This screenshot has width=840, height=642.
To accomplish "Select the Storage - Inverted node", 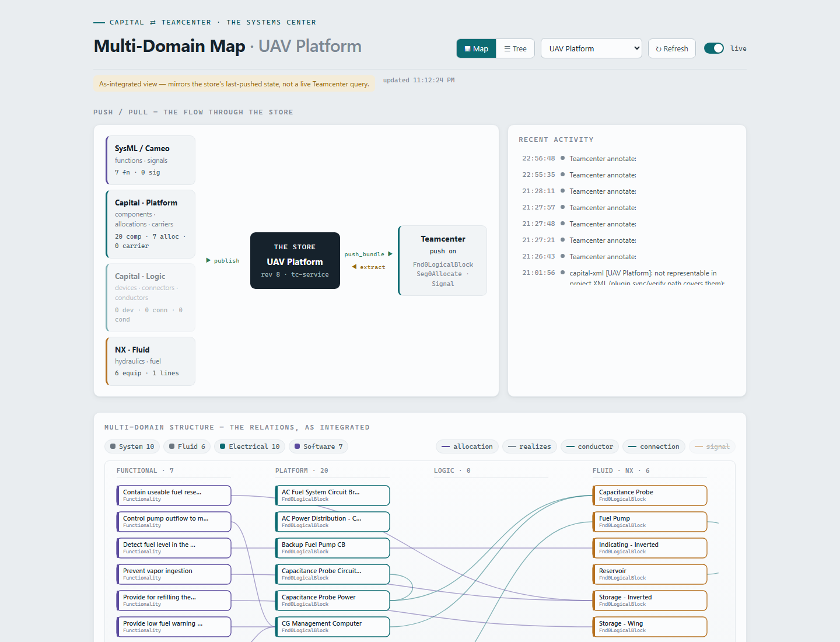I will pos(650,601).
